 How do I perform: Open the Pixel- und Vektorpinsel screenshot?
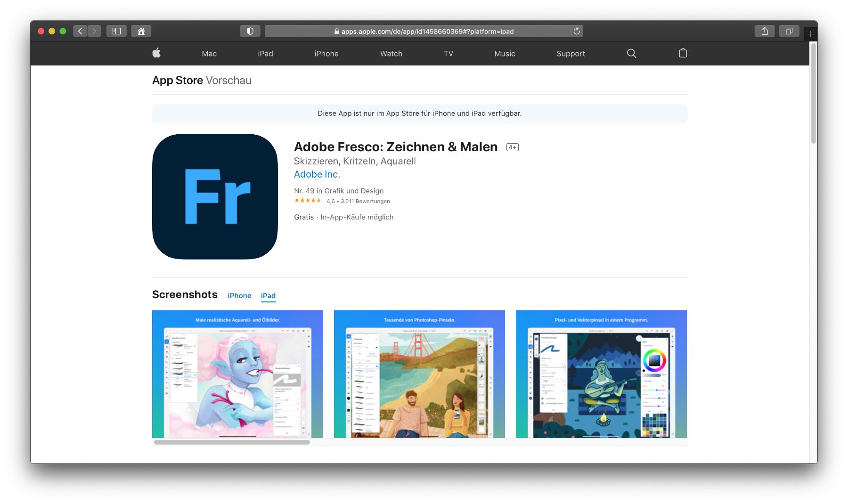pyautogui.click(x=601, y=374)
